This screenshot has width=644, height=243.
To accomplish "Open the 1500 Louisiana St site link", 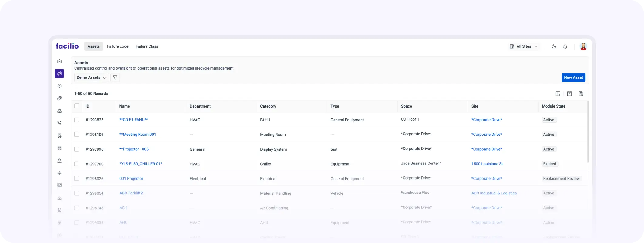I will click(x=487, y=164).
